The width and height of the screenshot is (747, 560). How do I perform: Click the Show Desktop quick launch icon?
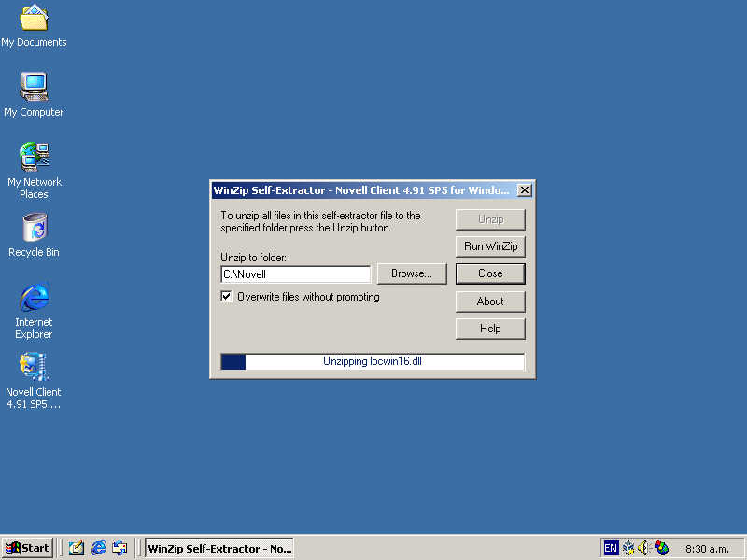[77, 548]
